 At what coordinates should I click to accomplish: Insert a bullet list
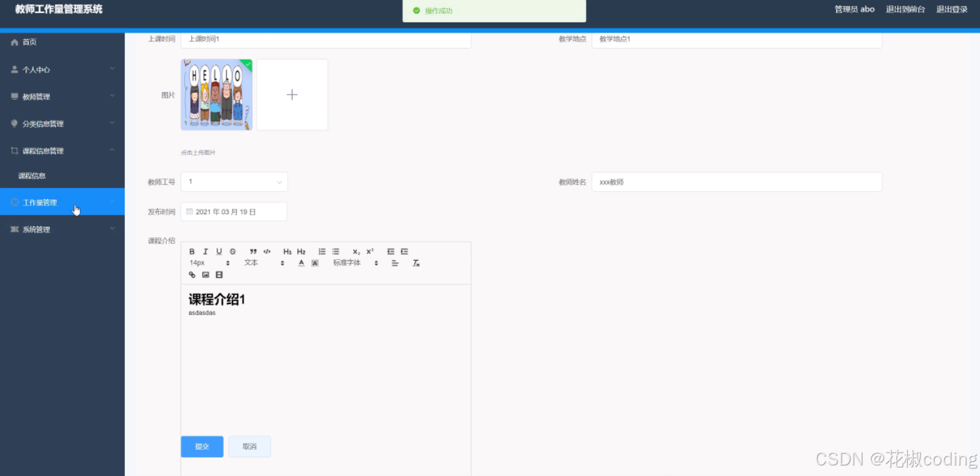click(335, 251)
